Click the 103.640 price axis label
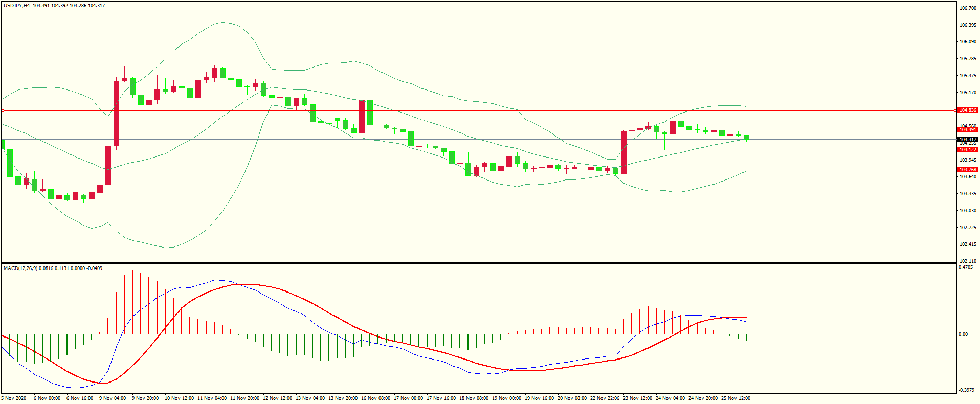Viewport: 980px width, 404px height. (x=968, y=177)
